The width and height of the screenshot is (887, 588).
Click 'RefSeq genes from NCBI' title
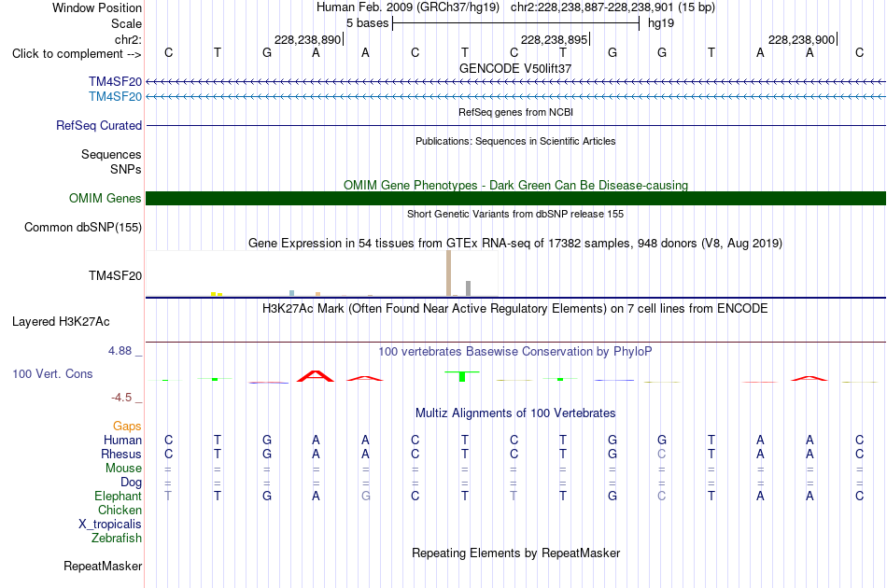pyautogui.click(x=516, y=113)
